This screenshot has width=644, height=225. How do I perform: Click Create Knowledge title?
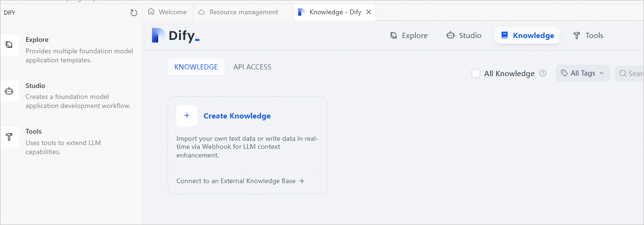237,116
